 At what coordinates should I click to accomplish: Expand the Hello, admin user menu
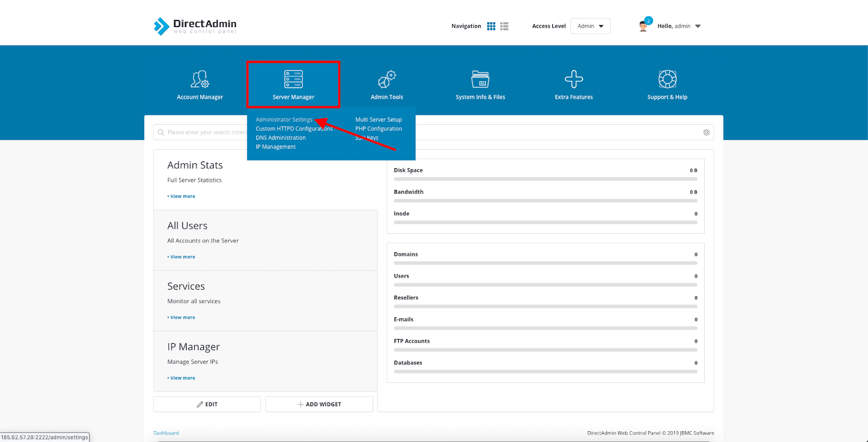679,26
